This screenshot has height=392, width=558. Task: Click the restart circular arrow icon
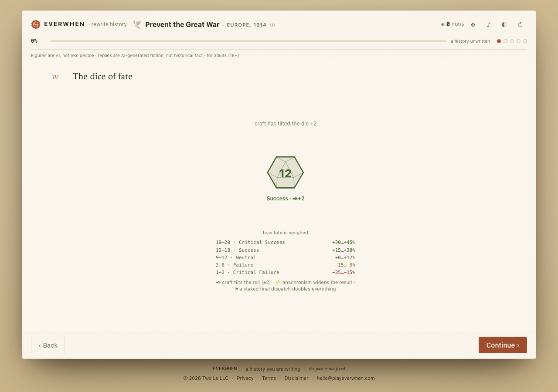[x=520, y=25]
